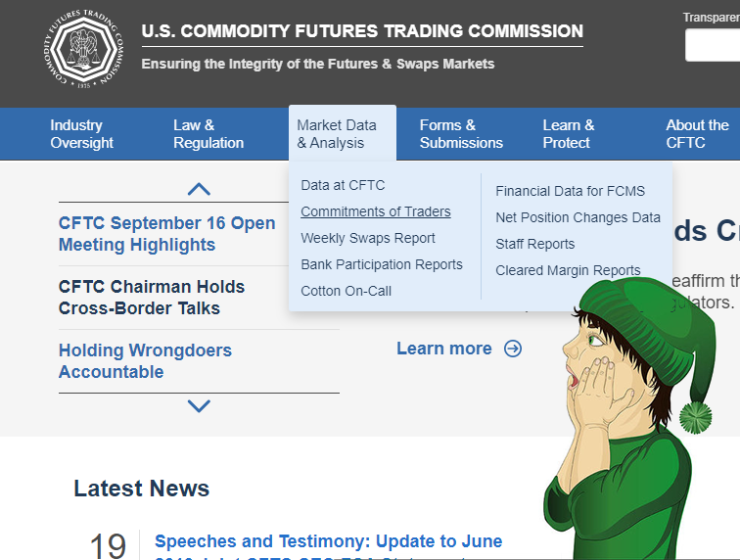Click the Learn more link
Viewport: 740px width, 560px height.
(444, 349)
